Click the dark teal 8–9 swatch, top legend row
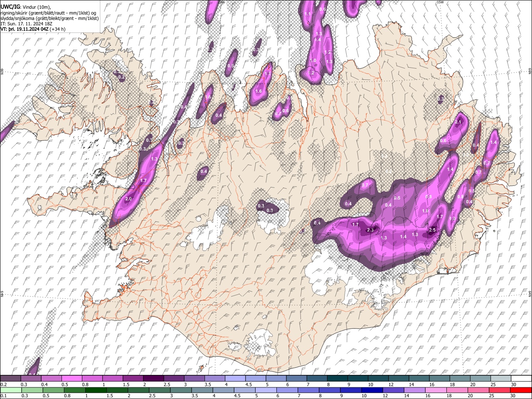532x399 pixels. tap(338, 379)
